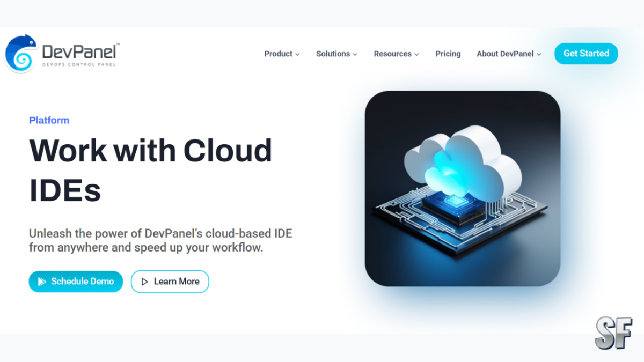
Task: Click the Platform label above the headline
Action: click(x=49, y=120)
